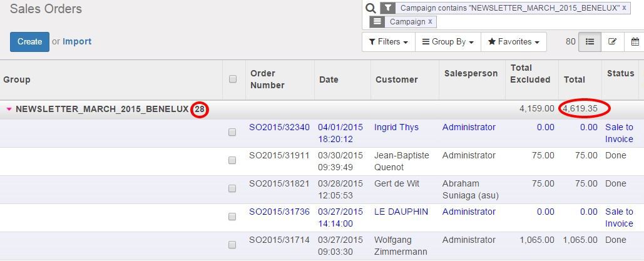
Task: Open the calendar view
Action: pos(635,42)
